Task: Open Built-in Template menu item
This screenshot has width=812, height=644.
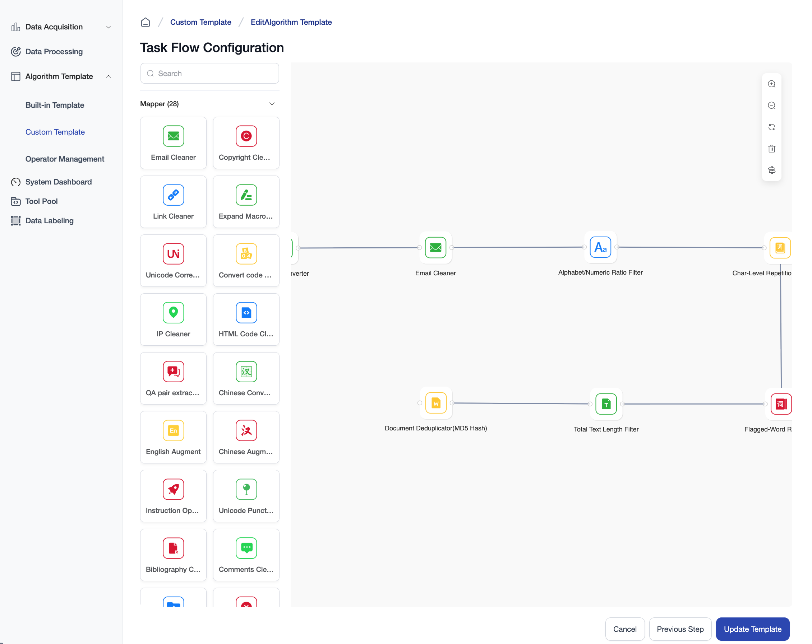Action: tap(55, 105)
